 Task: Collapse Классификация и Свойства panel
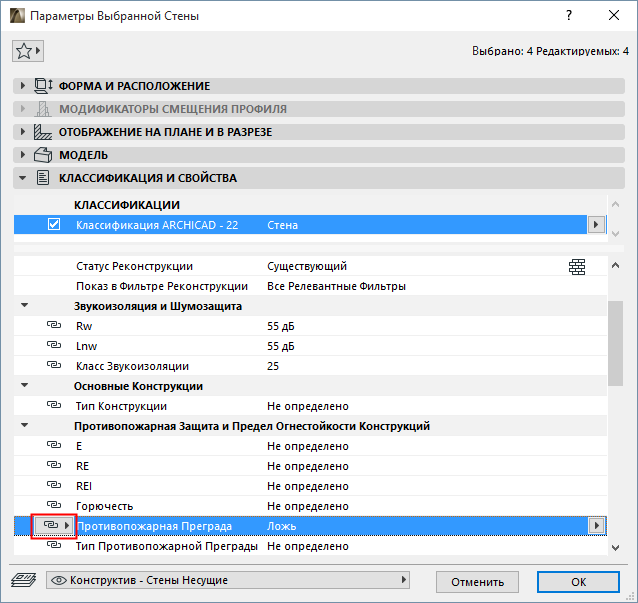[x=23, y=178]
